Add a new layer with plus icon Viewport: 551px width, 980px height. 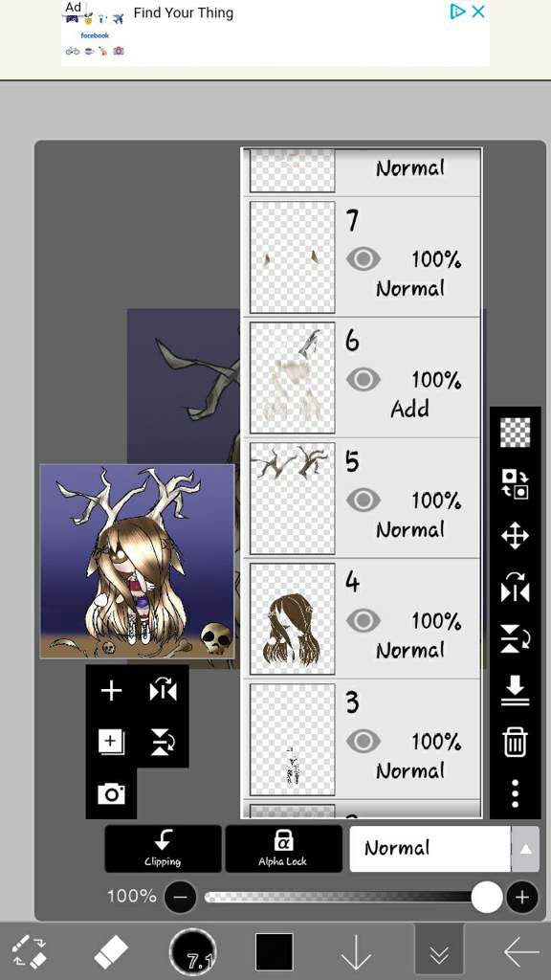tap(111, 691)
